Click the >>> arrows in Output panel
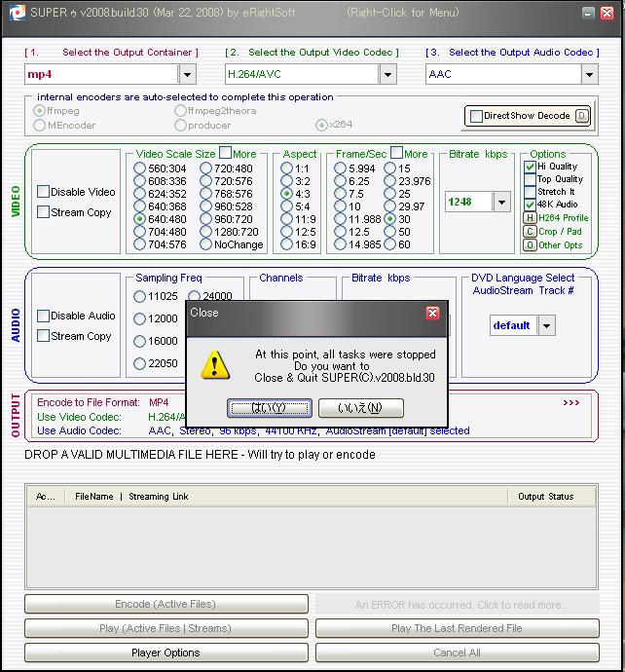Image resolution: width=625 pixels, height=672 pixels. tap(571, 402)
